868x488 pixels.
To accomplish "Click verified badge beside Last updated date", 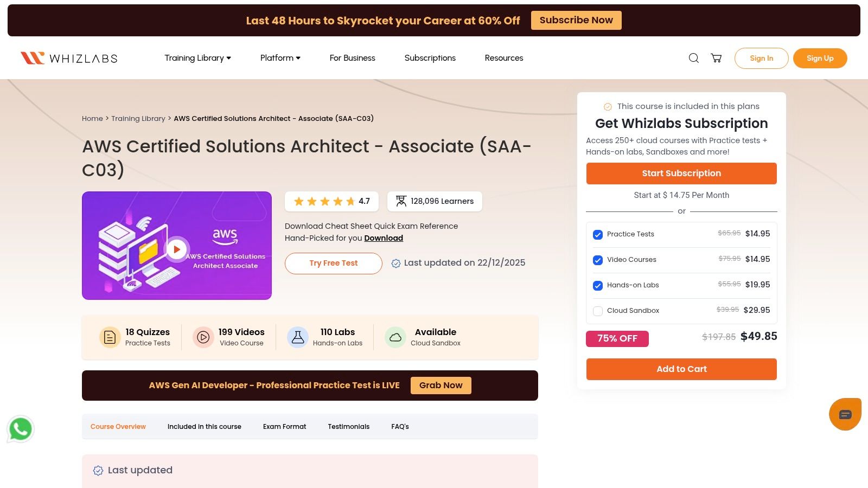I will pos(396,263).
